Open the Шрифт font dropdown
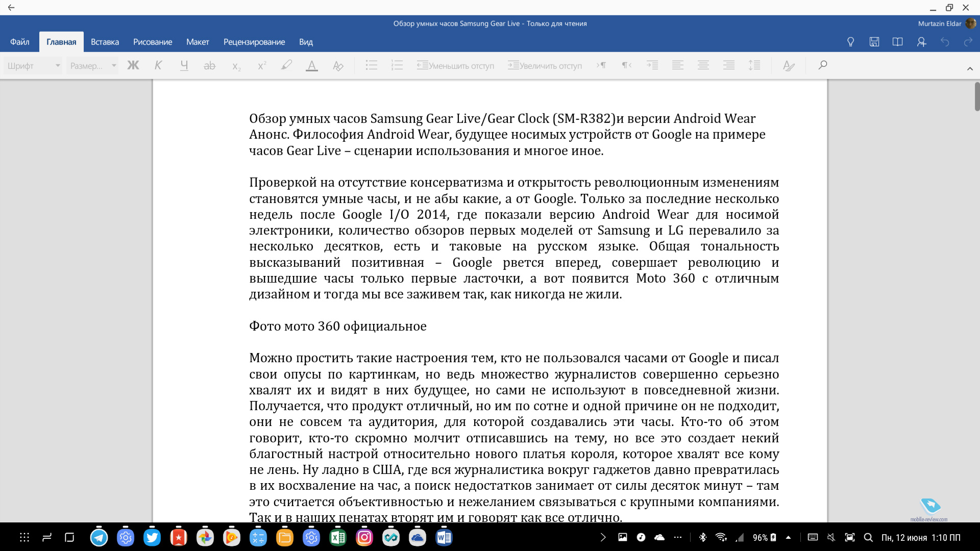This screenshot has width=980, height=551. pos(33,65)
